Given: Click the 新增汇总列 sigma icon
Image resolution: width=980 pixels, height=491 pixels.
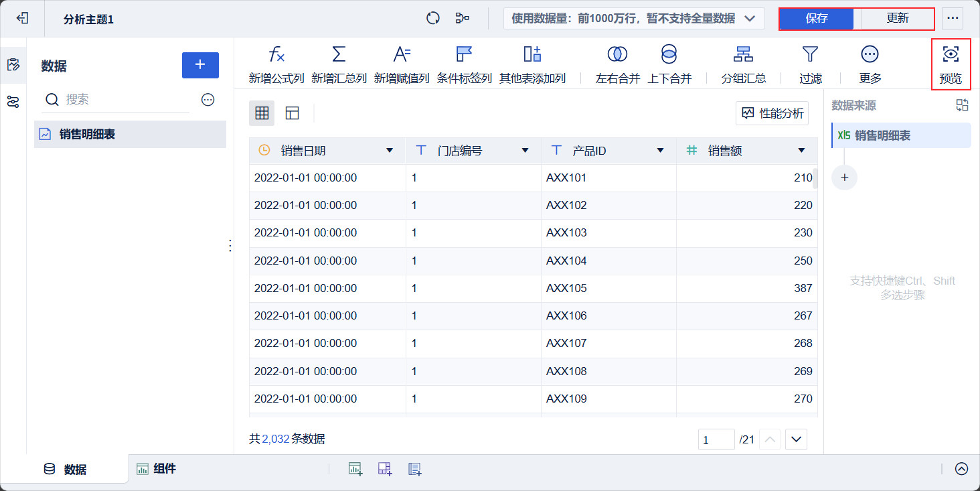Looking at the screenshot, I should 339,55.
